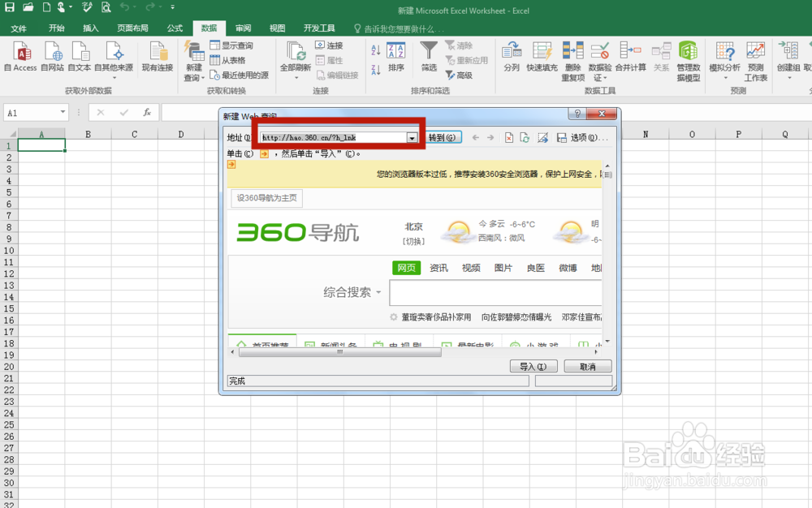Click the address field in Web Query dialog

[x=334, y=138]
